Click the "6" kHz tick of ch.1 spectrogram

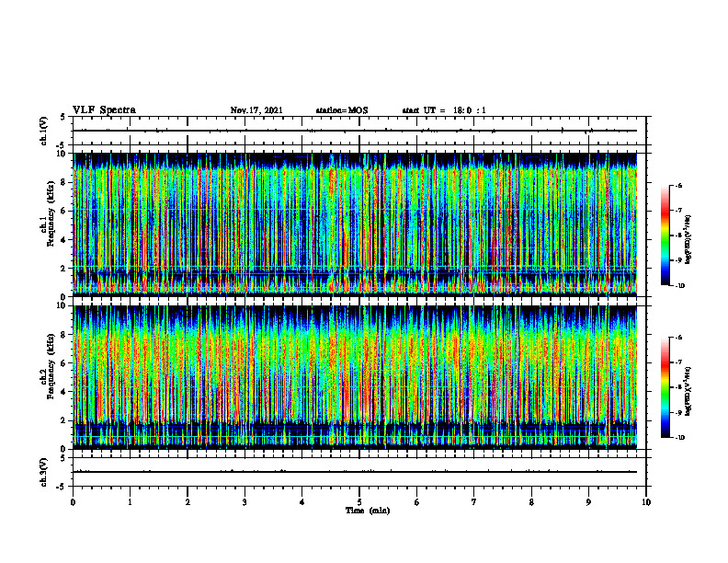click(64, 211)
